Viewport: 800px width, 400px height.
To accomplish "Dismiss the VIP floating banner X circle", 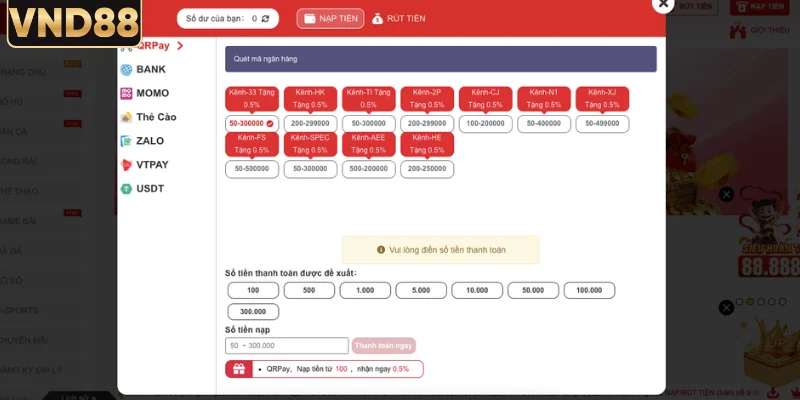I will point(726,308).
